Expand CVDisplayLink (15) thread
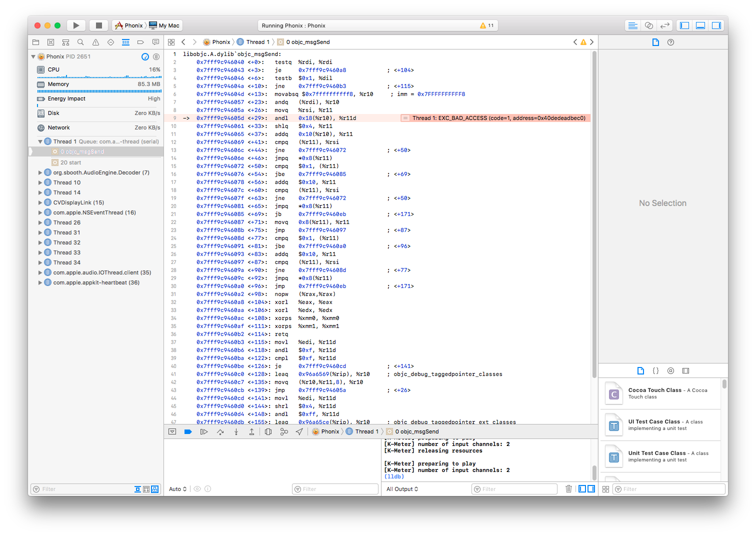The height and width of the screenshot is (536, 756). pyautogui.click(x=40, y=202)
